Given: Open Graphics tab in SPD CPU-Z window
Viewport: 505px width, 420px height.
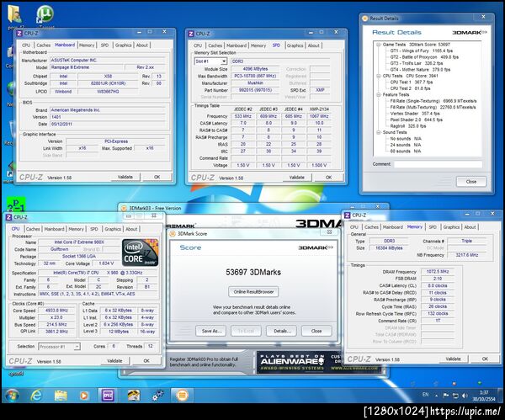Looking at the screenshot, I should [295, 45].
